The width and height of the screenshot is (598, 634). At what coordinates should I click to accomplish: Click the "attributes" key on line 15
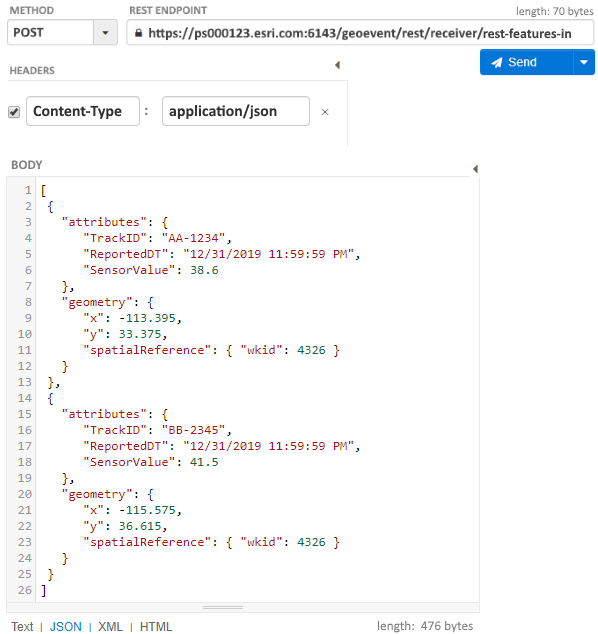tap(104, 414)
